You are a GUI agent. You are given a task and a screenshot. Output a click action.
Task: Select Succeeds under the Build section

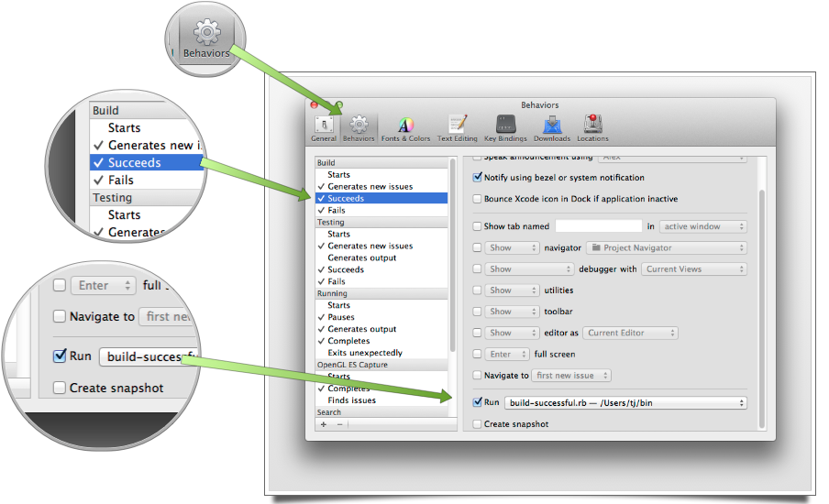[x=381, y=199]
